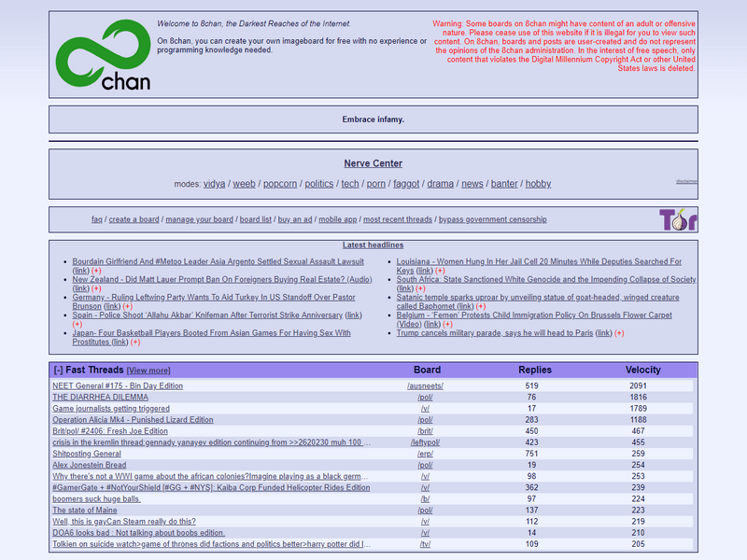Expand the (+) beside New Zealand headline
This screenshot has width=747, height=560.
[x=96, y=288]
